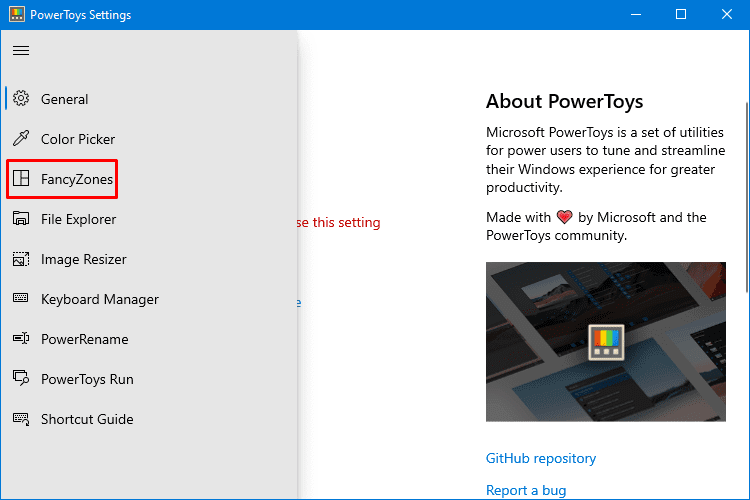Screen dimensions: 750x500
Task: Click the Shortcut Guide icon
Action: [x=21, y=419]
